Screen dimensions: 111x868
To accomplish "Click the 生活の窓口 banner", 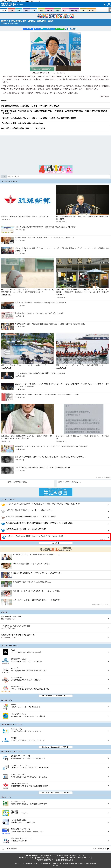I will click(55, 492).
